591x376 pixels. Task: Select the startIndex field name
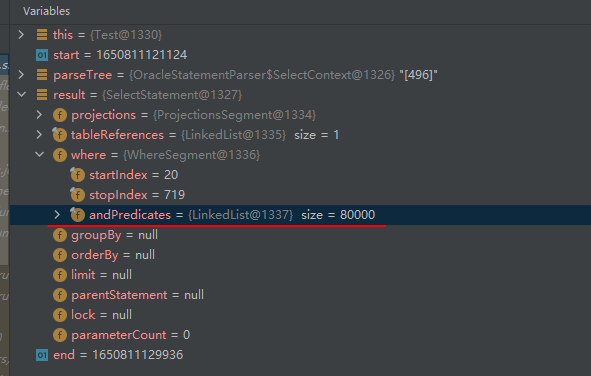coord(118,175)
